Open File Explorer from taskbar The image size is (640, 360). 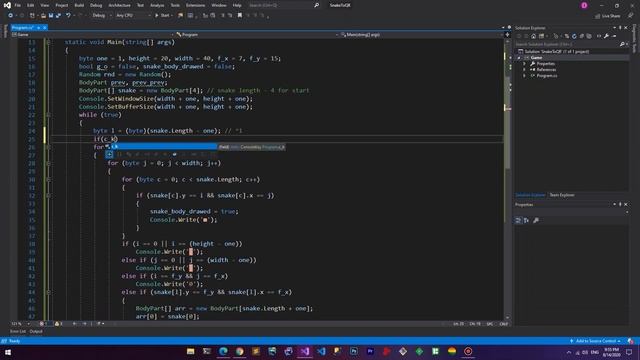pos(191,351)
